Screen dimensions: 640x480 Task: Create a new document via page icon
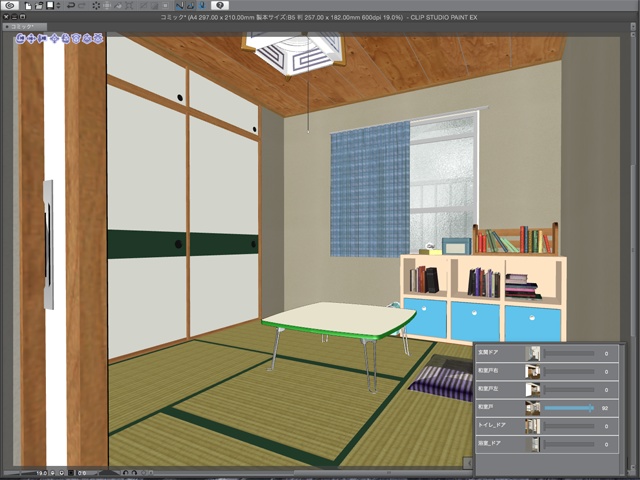click(28, 6)
